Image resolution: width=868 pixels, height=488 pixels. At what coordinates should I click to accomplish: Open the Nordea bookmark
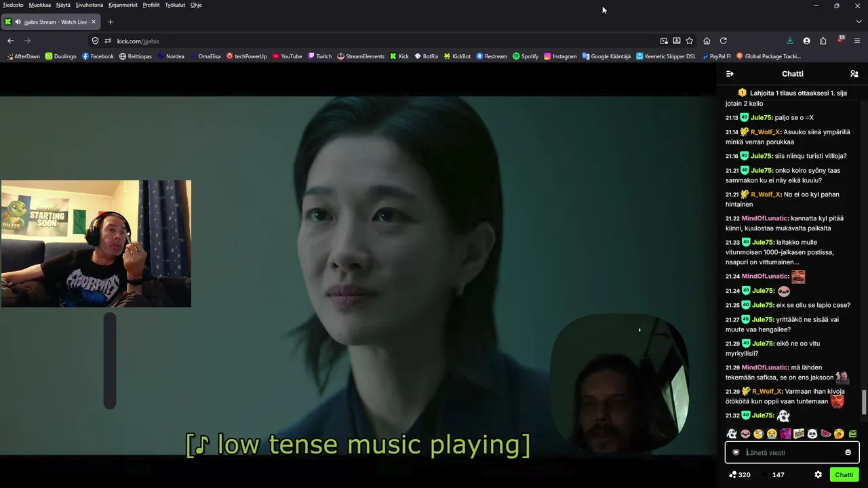pos(170,56)
